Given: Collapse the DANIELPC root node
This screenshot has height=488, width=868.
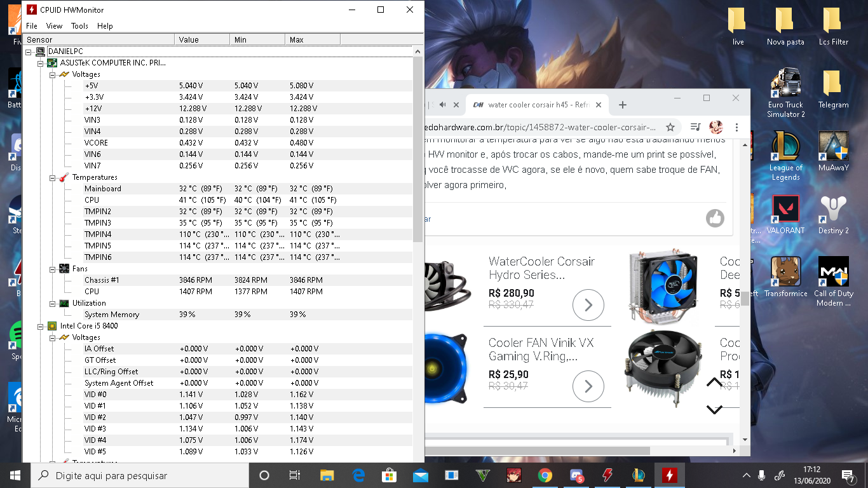Looking at the screenshot, I should tap(29, 51).
